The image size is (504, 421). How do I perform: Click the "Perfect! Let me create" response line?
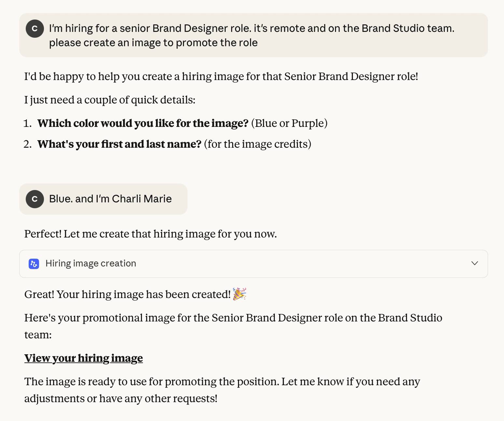tap(150, 234)
